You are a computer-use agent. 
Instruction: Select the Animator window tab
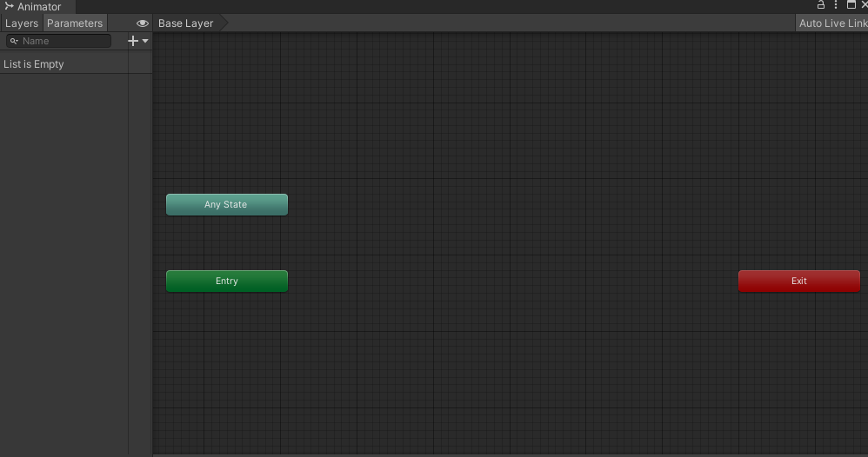tap(37, 7)
